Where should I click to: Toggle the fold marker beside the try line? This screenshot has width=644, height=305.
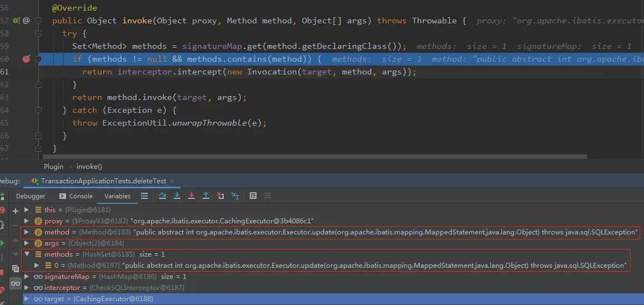pos(38,33)
